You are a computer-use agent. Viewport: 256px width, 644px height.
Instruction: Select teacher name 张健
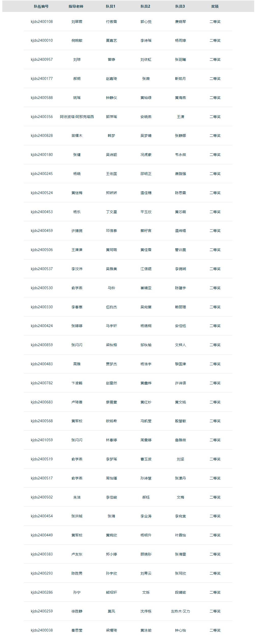point(77,155)
